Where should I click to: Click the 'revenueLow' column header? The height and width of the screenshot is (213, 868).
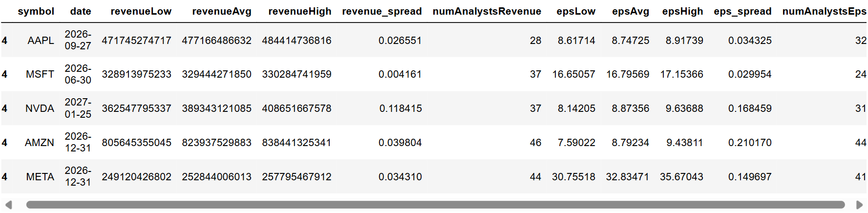[141, 11]
